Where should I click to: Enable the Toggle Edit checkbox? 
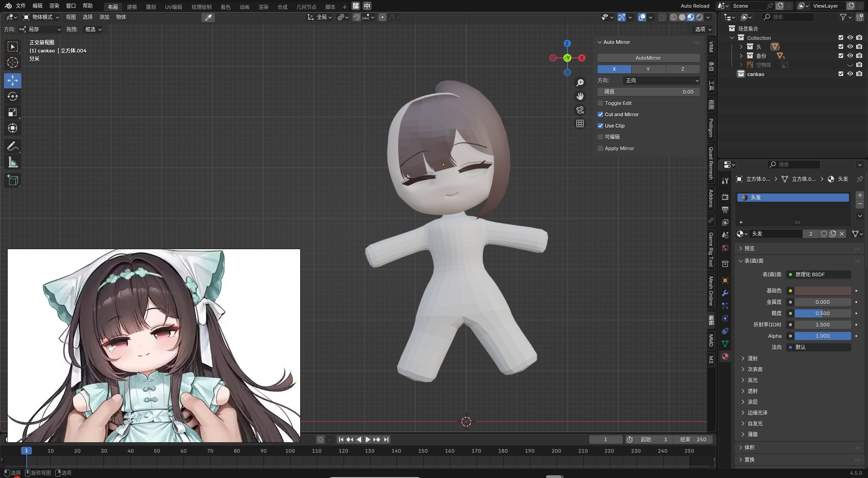point(600,103)
